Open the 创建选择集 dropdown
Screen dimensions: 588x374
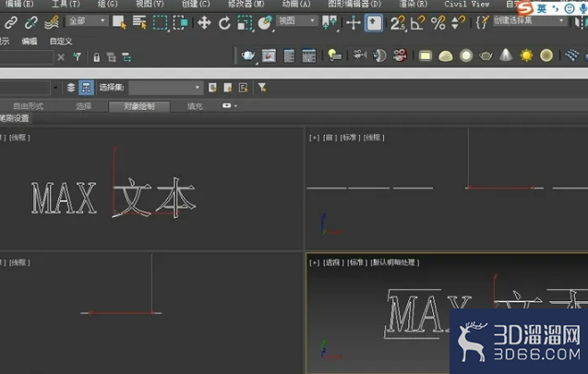pos(529,20)
